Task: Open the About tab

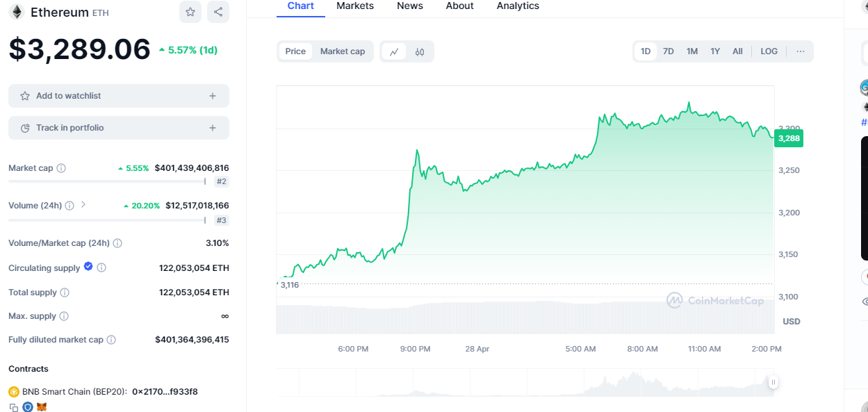Action: tap(460, 6)
